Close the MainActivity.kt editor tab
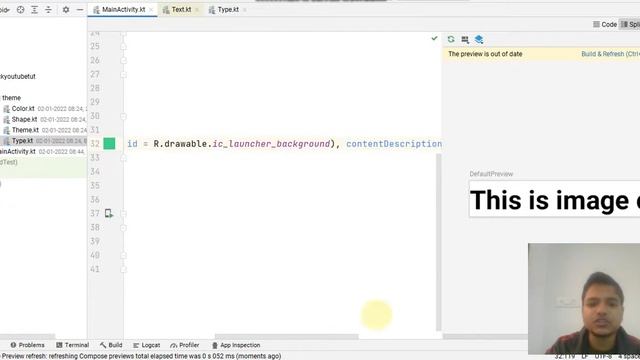The height and width of the screenshot is (360, 640). click(x=151, y=10)
